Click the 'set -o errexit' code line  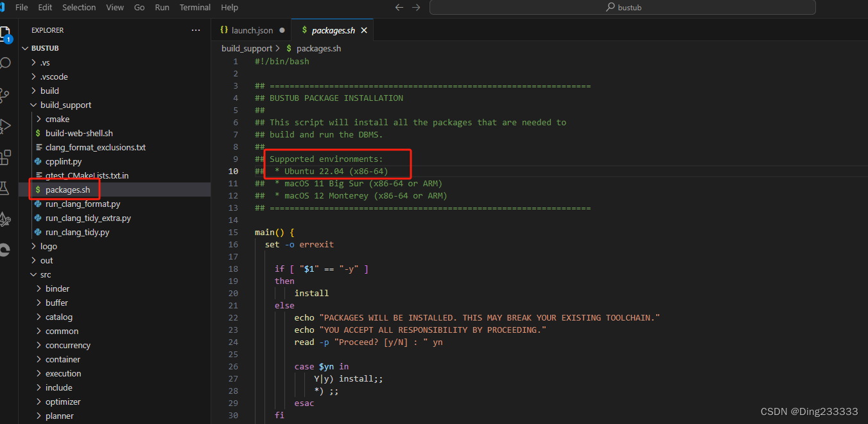[x=299, y=245]
